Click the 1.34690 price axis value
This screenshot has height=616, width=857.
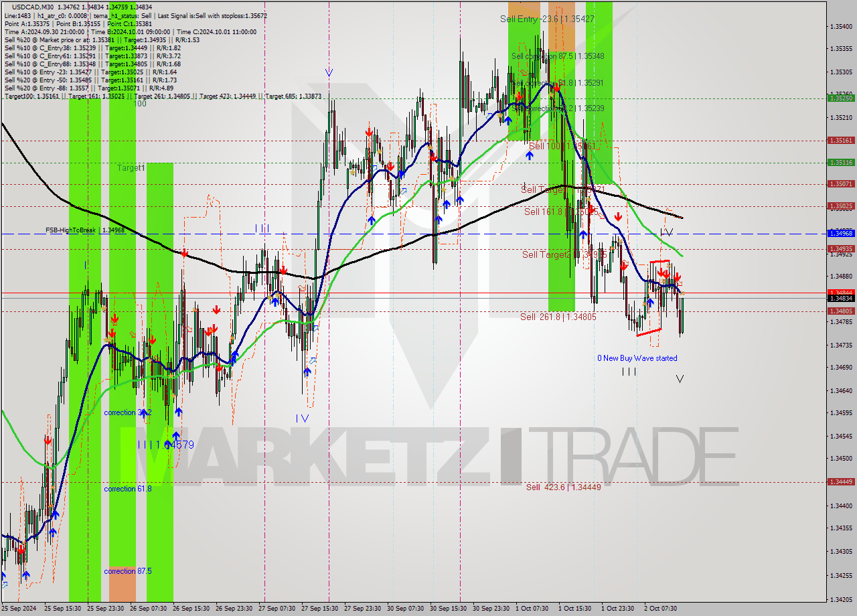pyautogui.click(x=841, y=368)
